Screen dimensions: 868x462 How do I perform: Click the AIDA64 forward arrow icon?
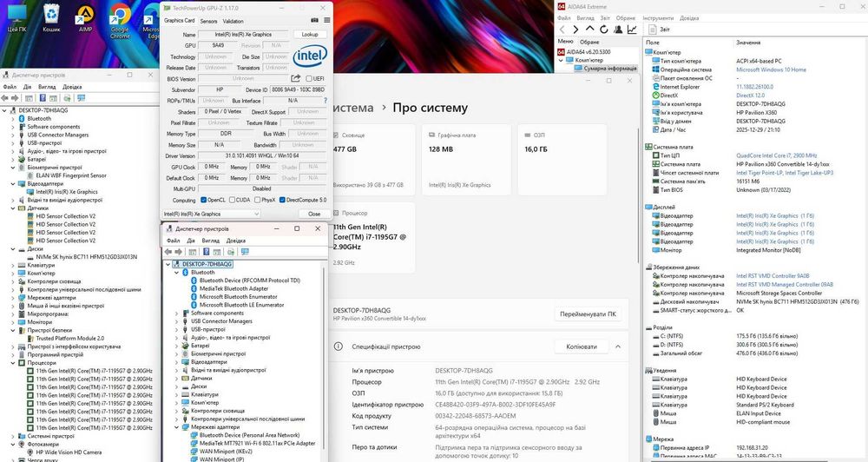[x=575, y=30]
